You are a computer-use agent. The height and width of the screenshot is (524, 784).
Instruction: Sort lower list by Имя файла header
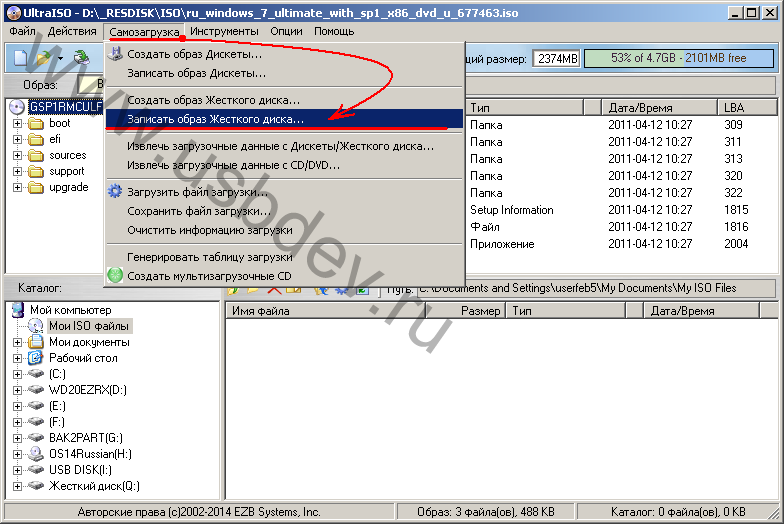[x=326, y=310]
